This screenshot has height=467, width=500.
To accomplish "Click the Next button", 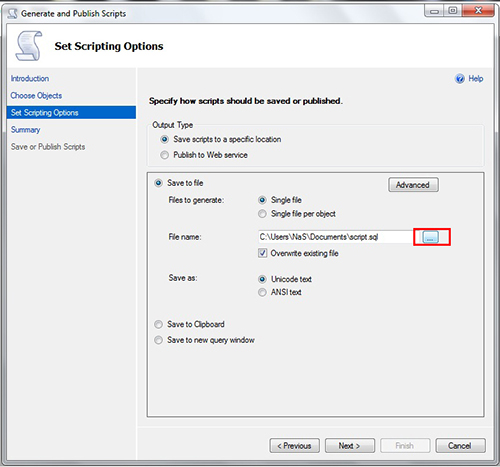I will 350,446.
